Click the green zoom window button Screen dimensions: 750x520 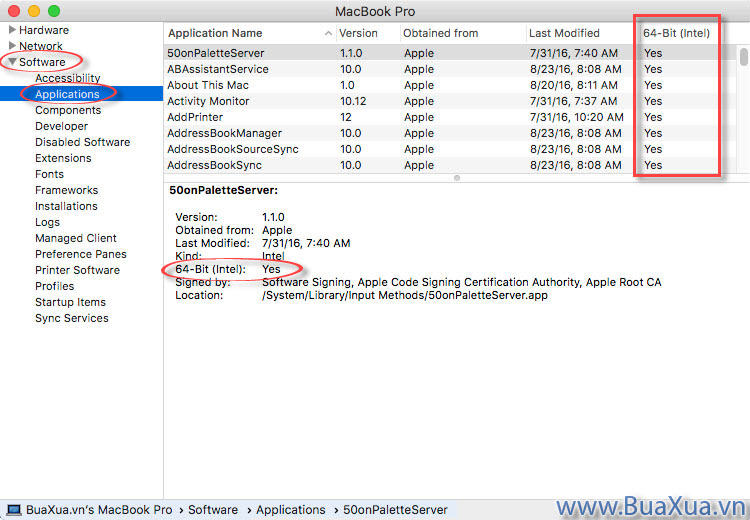(x=54, y=11)
